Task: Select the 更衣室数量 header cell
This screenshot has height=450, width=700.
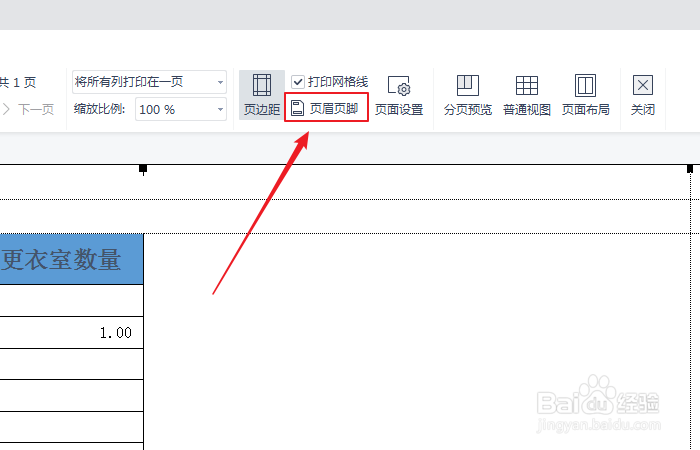Action: 71,259
